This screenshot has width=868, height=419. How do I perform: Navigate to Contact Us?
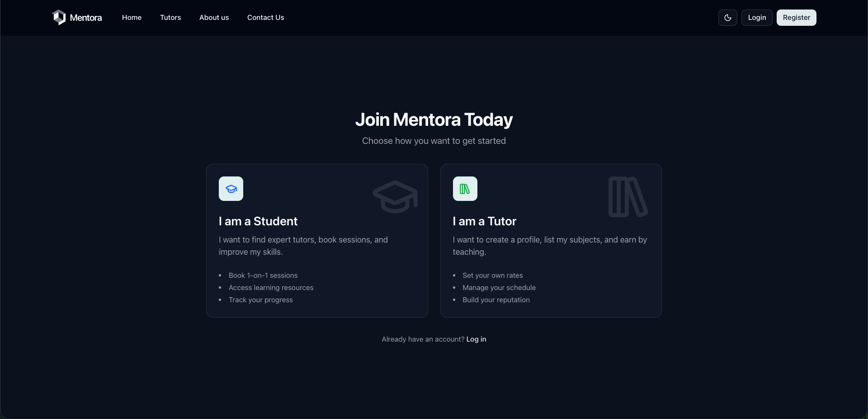point(266,18)
